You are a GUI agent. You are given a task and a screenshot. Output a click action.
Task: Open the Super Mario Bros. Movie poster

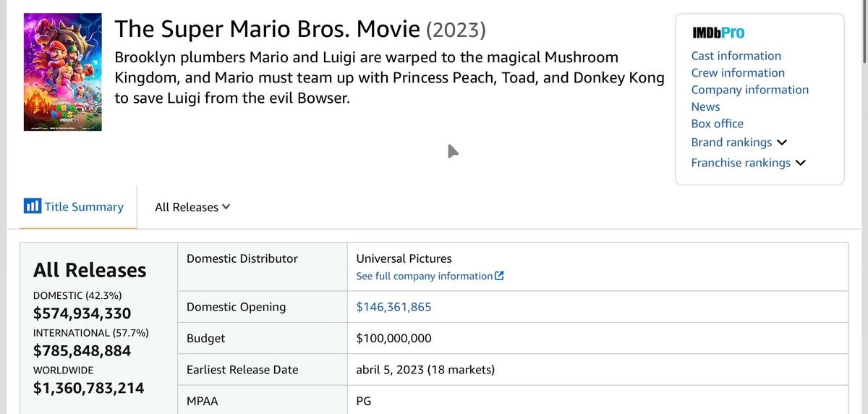pyautogui.click(x=63, y=72)
